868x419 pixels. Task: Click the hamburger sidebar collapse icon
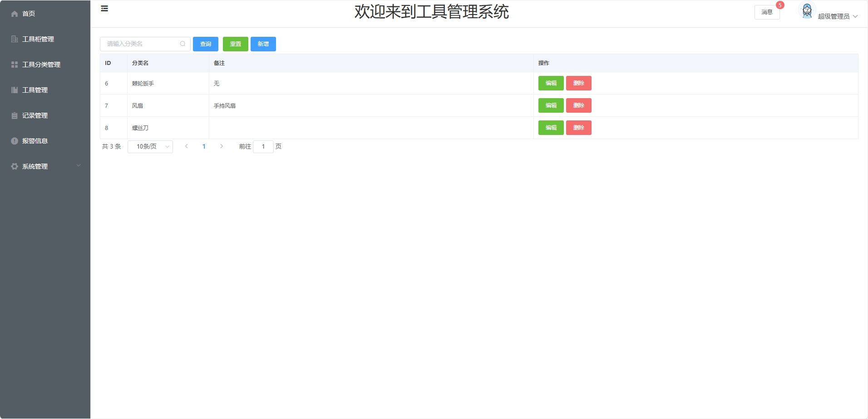[x=104, y=9]
